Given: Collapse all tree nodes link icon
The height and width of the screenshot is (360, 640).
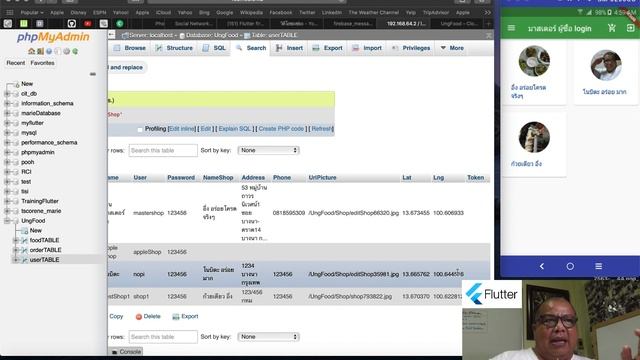Looking at the screenshot, I should 93,74.
